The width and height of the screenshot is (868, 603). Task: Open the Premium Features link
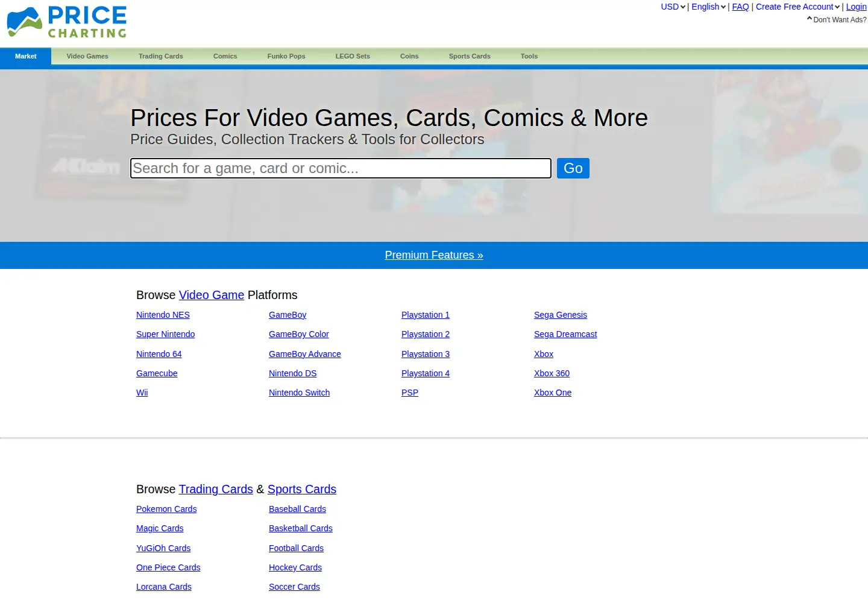pyautogui.click(x=434, y=255)
